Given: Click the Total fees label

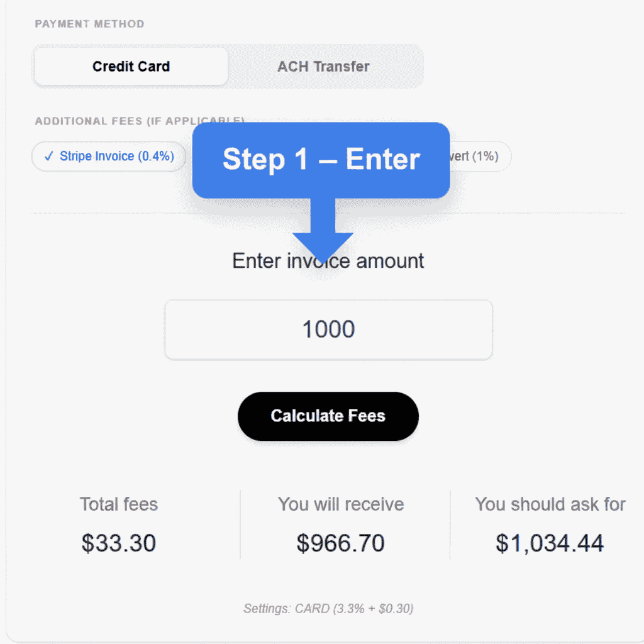Looking at the screenshot, I should tap(119, 504).
